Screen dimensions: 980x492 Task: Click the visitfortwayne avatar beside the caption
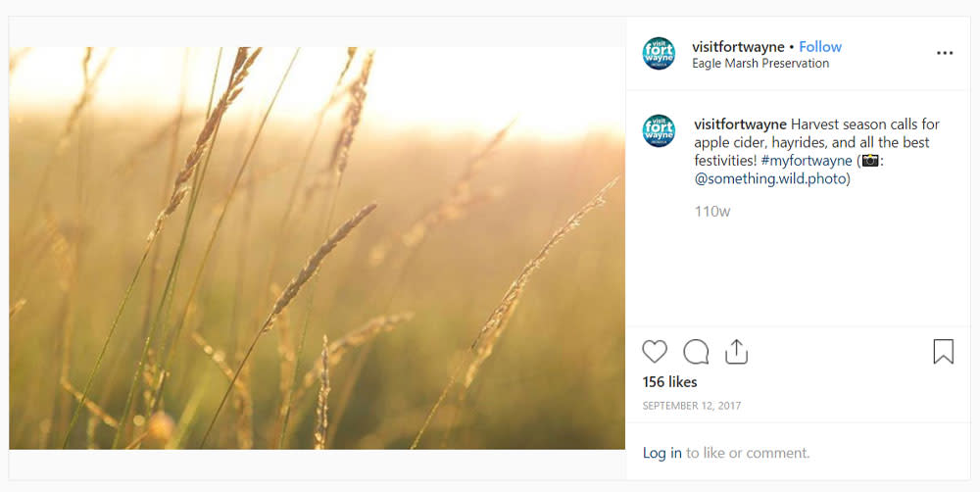659,130
